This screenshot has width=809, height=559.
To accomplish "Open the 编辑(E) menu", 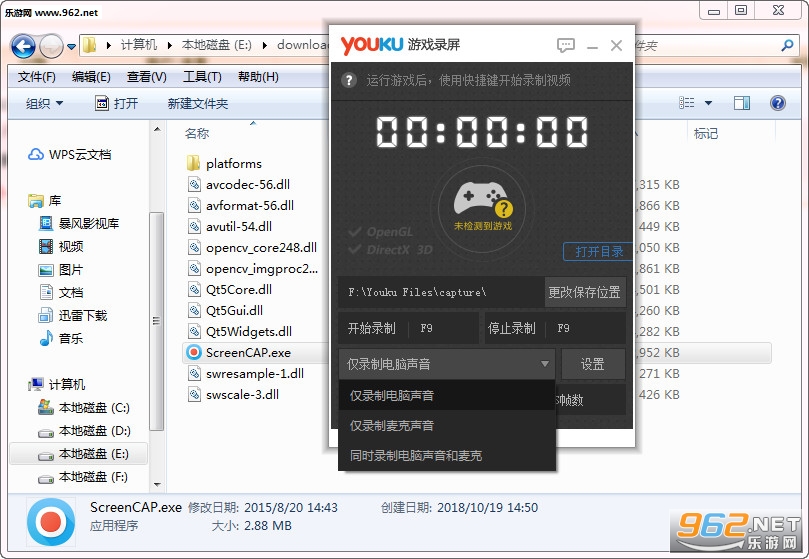I will point(91,77).
